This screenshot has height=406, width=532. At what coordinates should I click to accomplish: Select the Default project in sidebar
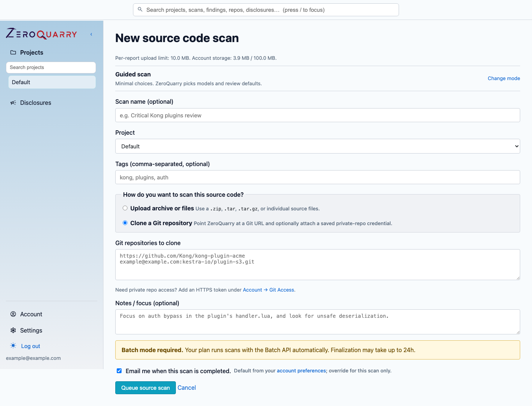[x=52, y=82]
